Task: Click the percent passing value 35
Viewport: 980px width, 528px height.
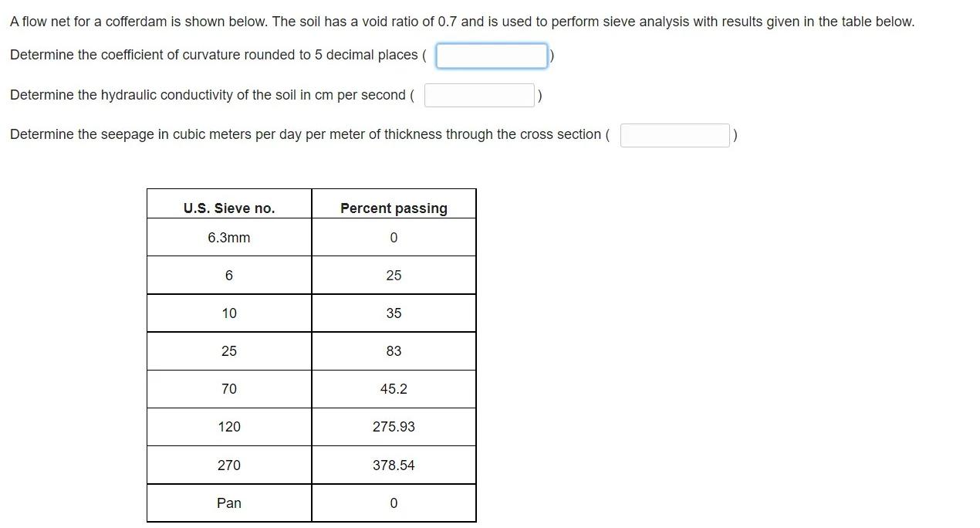Action: (394, 313)
